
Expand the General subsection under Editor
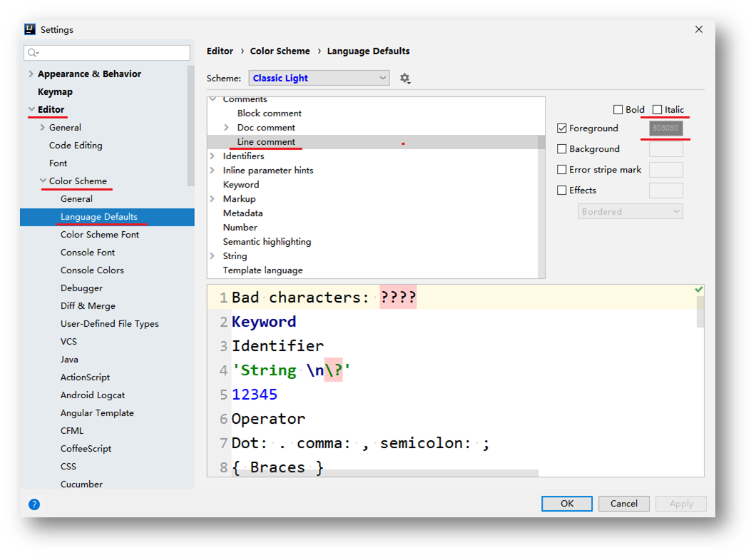point(42,127)
